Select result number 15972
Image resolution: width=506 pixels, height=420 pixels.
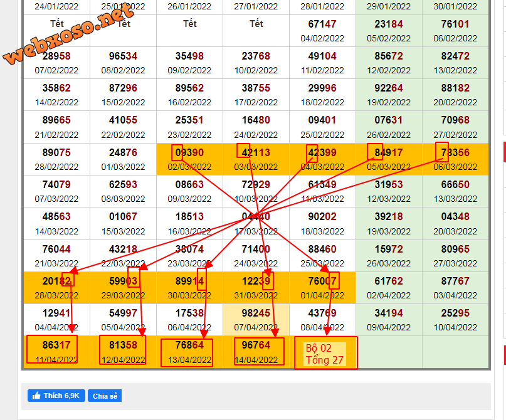click(x=389, y=249)
